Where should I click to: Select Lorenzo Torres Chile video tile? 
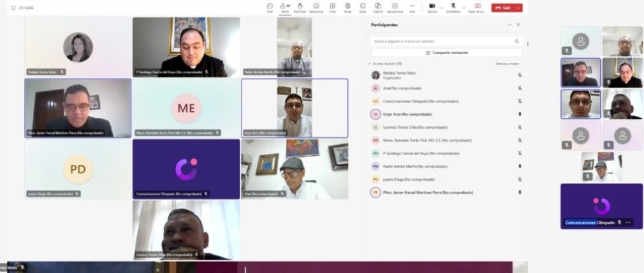point(186,230)
